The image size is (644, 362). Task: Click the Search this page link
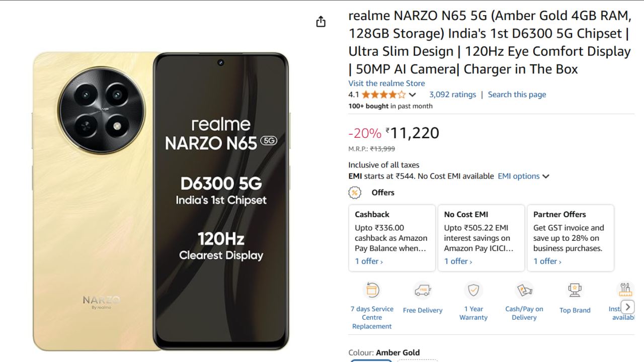coord(517,95)
